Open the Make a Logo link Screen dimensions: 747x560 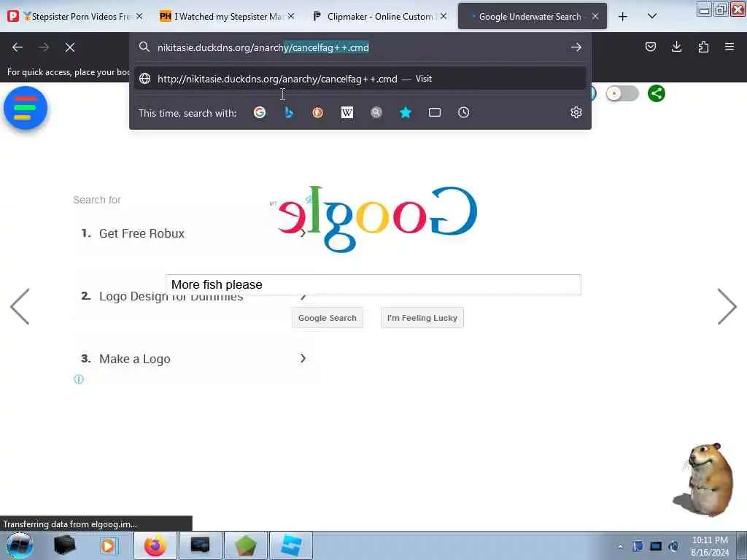[x=134, y=359]
